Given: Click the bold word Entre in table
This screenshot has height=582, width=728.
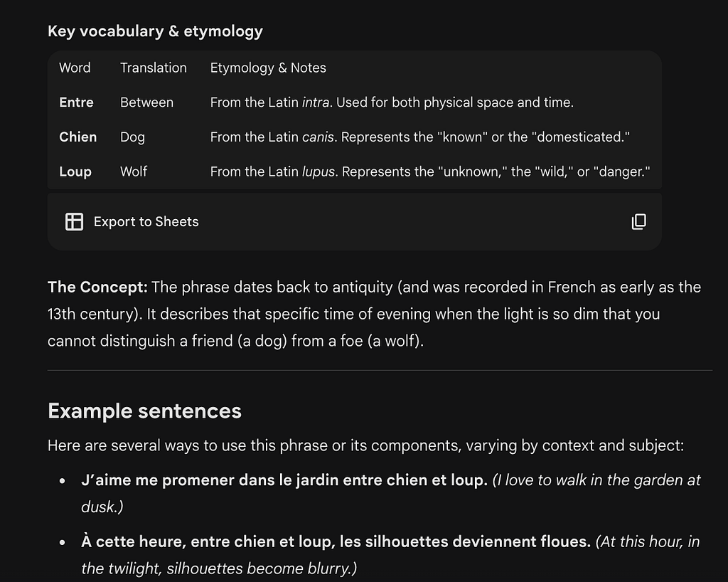Looking at the screenshot, I should (x=76, y=102).
